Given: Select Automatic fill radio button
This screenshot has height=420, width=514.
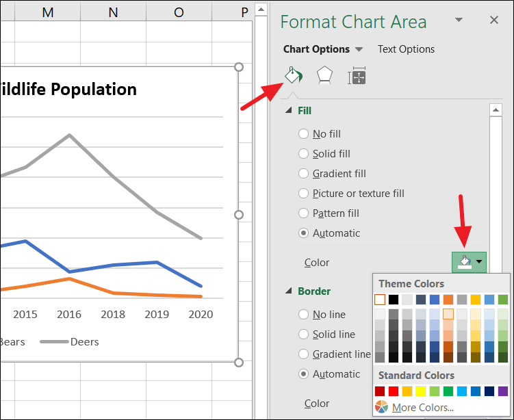Looking at the screenshot, I should (304, 233).
